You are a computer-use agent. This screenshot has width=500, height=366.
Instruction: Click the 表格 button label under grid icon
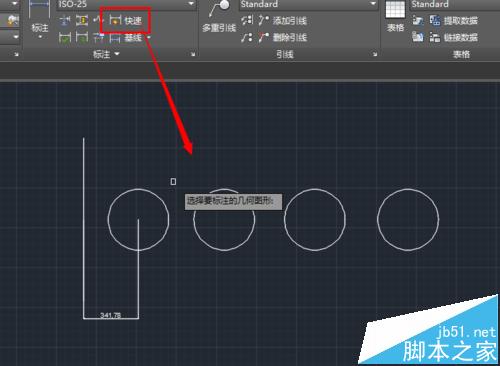coord(395,28)
